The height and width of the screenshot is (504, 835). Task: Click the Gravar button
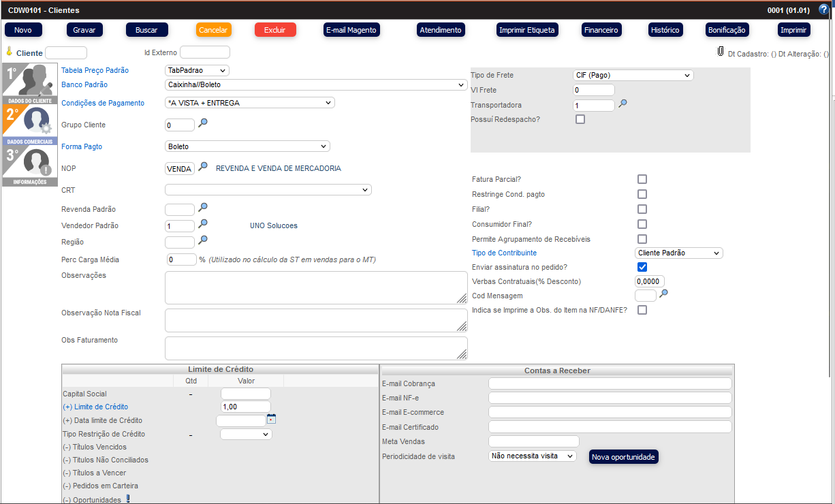click(84, 30)
